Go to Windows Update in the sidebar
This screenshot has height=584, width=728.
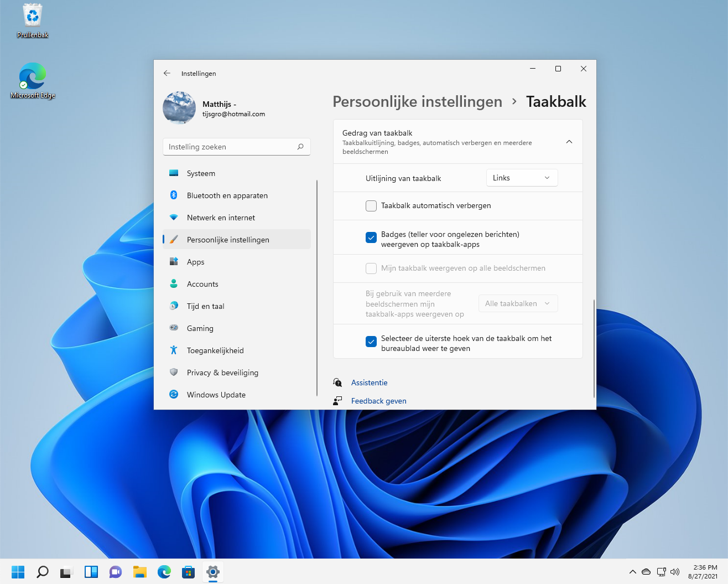[x=216, y=395]
